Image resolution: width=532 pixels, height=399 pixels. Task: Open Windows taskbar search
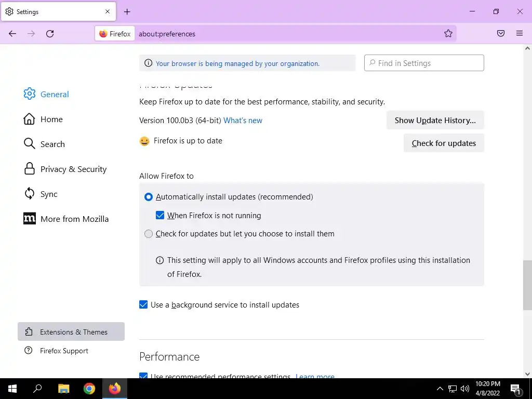coord(37,389)
